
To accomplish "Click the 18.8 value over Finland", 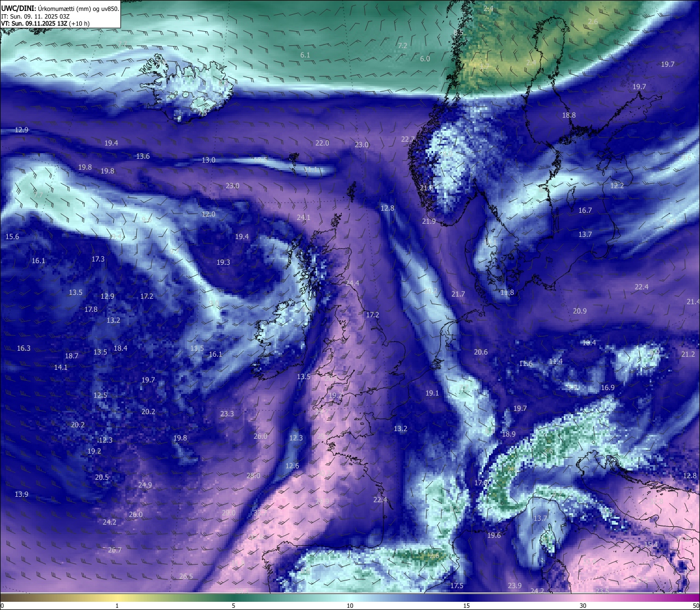I will [569, 115].
